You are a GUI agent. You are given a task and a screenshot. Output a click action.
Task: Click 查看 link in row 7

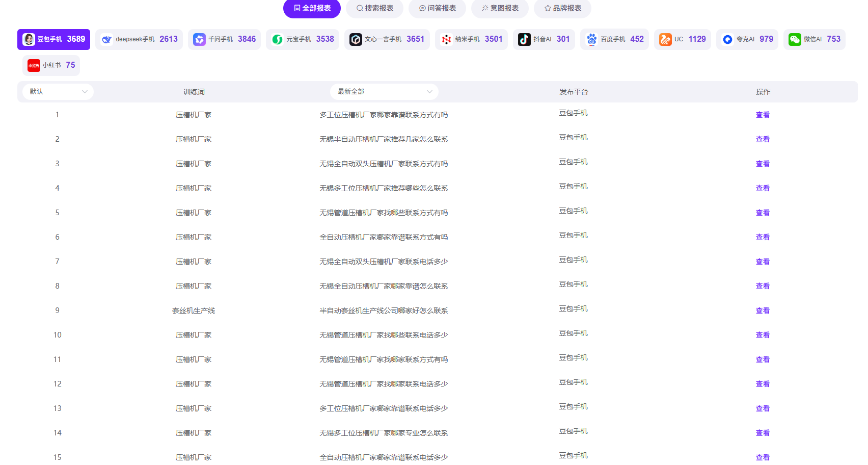763,262
